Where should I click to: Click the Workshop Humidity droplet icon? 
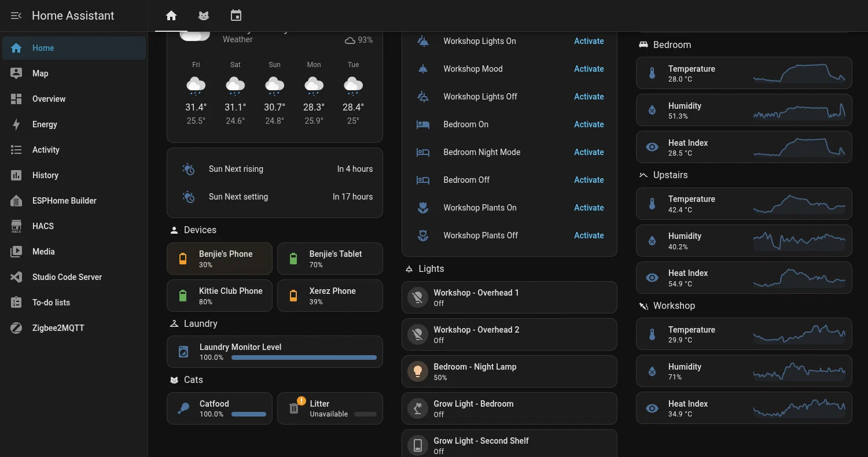[x=652, y=371]
